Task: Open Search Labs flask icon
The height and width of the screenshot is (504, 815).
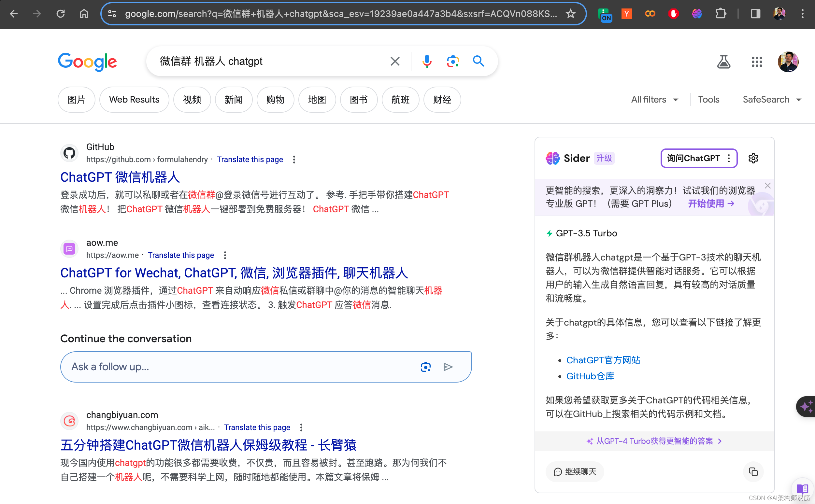Action: [723, 62]
